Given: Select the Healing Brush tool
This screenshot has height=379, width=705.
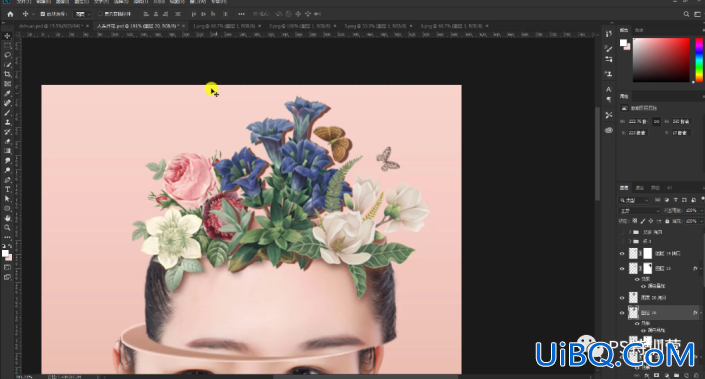Looking at the screenshot, I should coord(7,103).
